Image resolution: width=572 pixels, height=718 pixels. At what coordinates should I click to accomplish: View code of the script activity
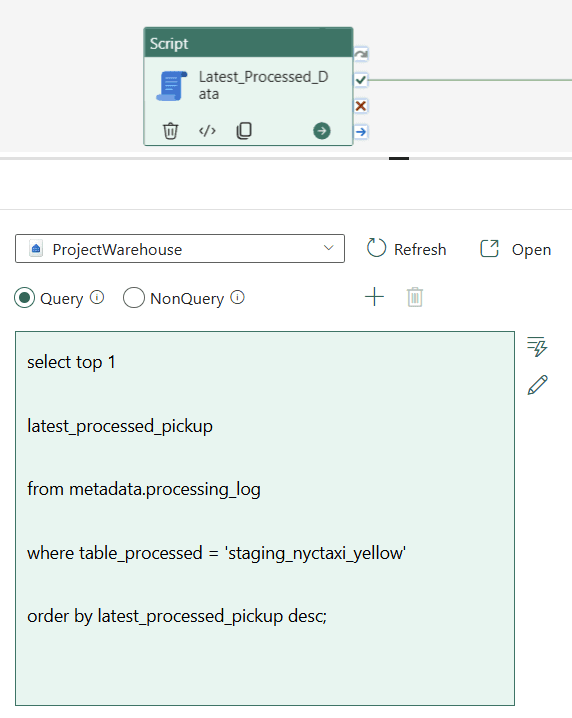(207, 131)
